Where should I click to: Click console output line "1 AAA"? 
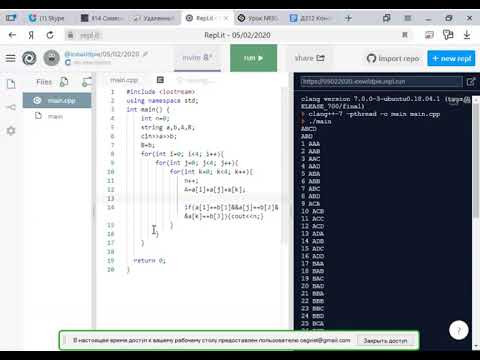coord(310,144)
